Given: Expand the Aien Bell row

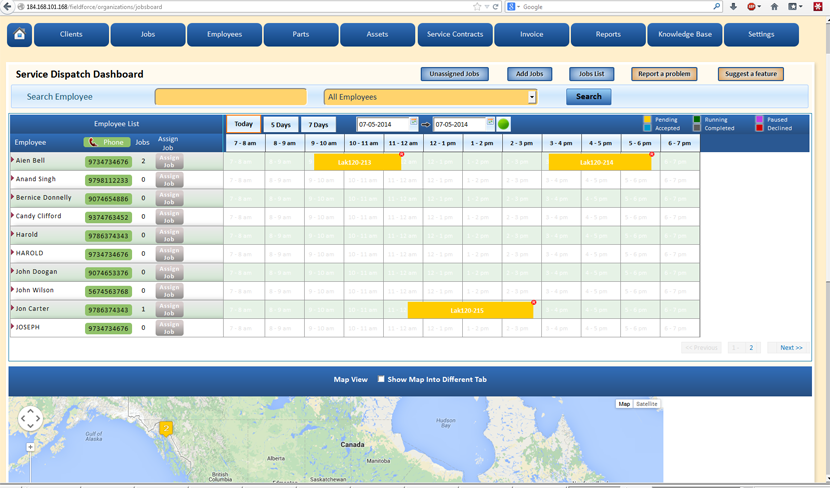Looking at the screenshot, I should coord(12,159).
